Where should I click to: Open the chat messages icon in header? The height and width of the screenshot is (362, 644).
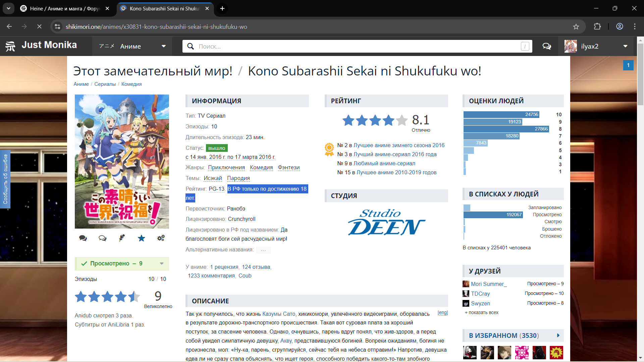(547, 46)
